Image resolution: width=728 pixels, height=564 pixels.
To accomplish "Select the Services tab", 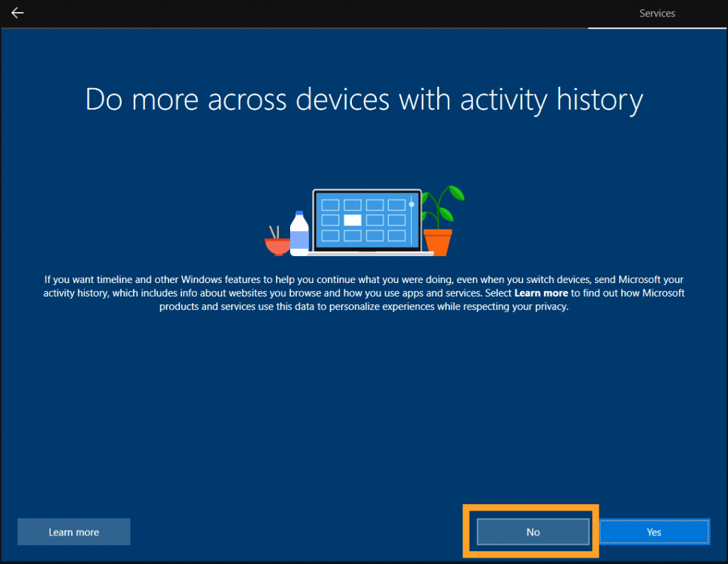I will 657,14.
